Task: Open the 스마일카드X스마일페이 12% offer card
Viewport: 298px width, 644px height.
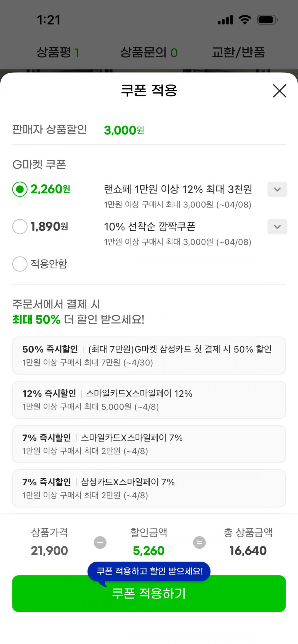Action: point(149,400)
